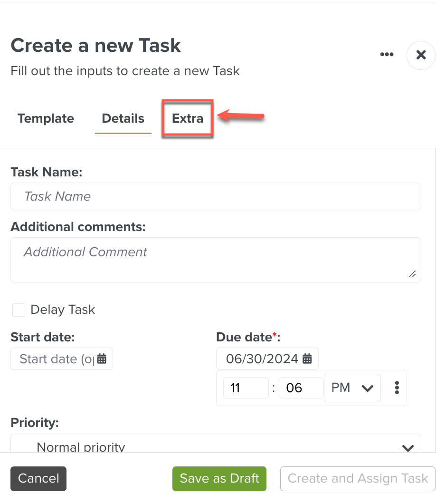This screenshot has height=504, width=436.
Task: Select the Details tab
Action: coord(123,118)
